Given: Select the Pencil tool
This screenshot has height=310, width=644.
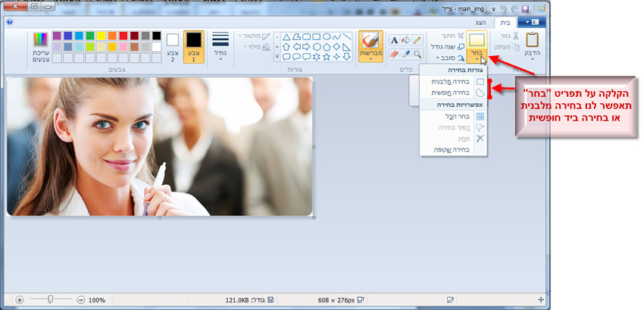Looking at the screenshot, I should 417,40.
